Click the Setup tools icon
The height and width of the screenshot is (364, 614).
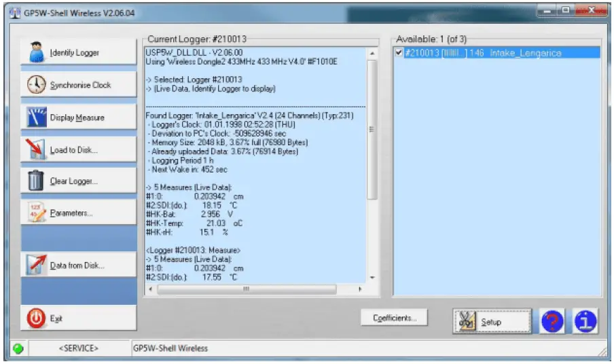[x=467, y=321]
